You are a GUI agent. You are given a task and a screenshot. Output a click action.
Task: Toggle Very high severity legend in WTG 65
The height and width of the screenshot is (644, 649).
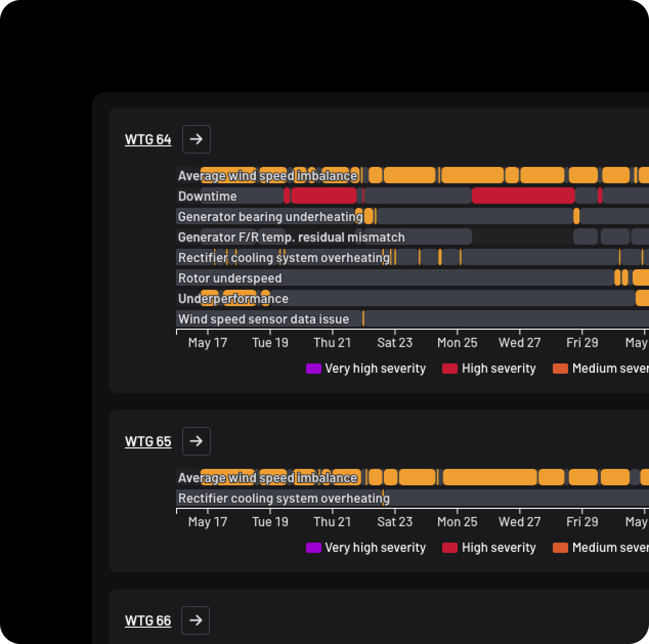click(366, 548)
